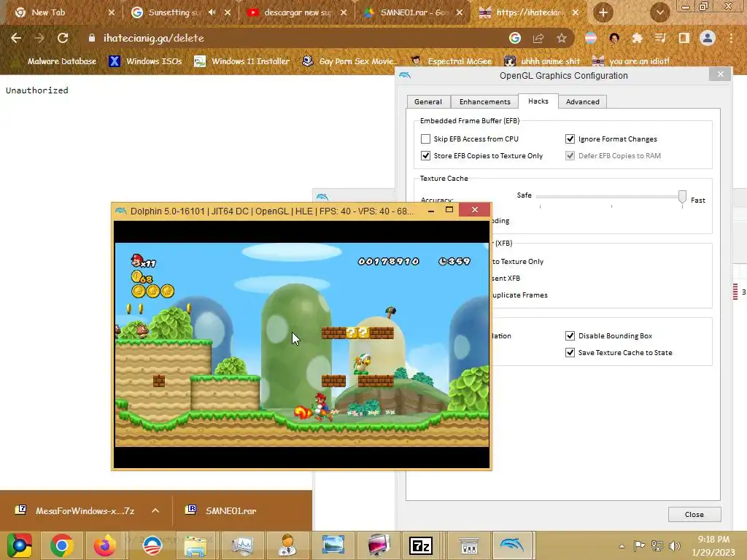747x560 pixels.
Task: Open the uhhh anime shit bookmark
Action: click(x=542, y=61)
